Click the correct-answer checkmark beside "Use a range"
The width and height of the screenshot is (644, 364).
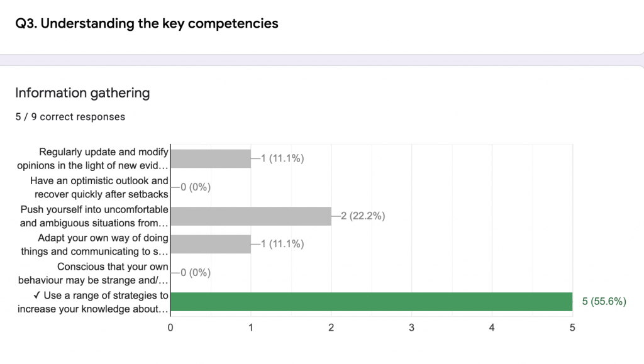38,295
